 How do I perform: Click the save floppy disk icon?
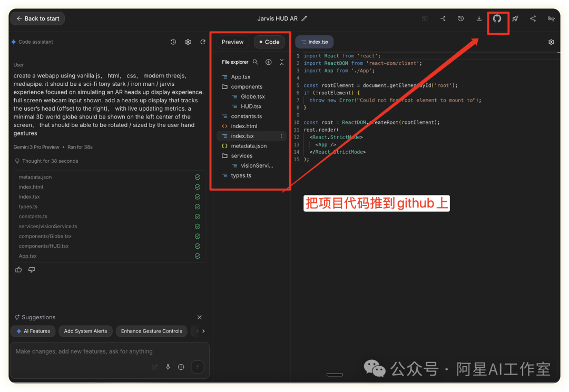[425, 18]
